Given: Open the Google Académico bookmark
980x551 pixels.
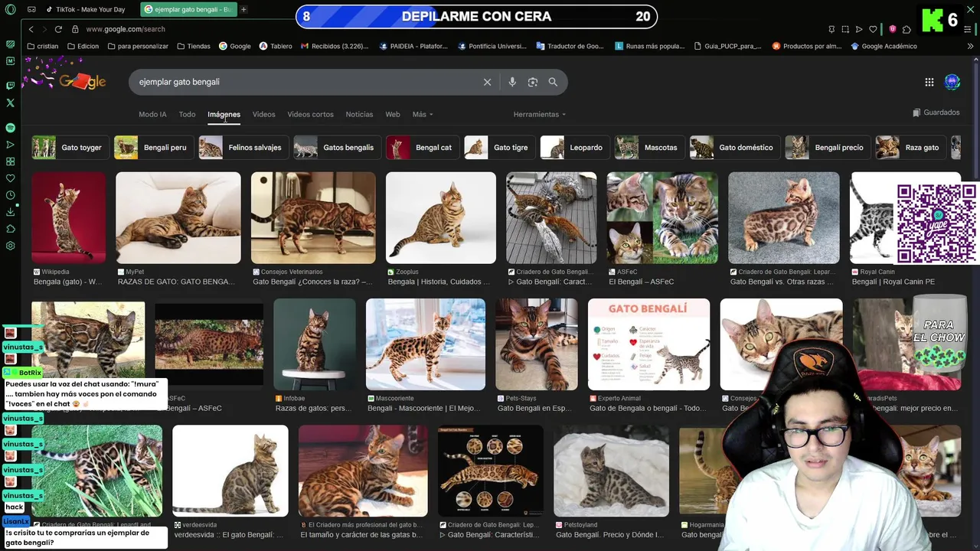Looking at the screenshot, I should click(884, 46).
